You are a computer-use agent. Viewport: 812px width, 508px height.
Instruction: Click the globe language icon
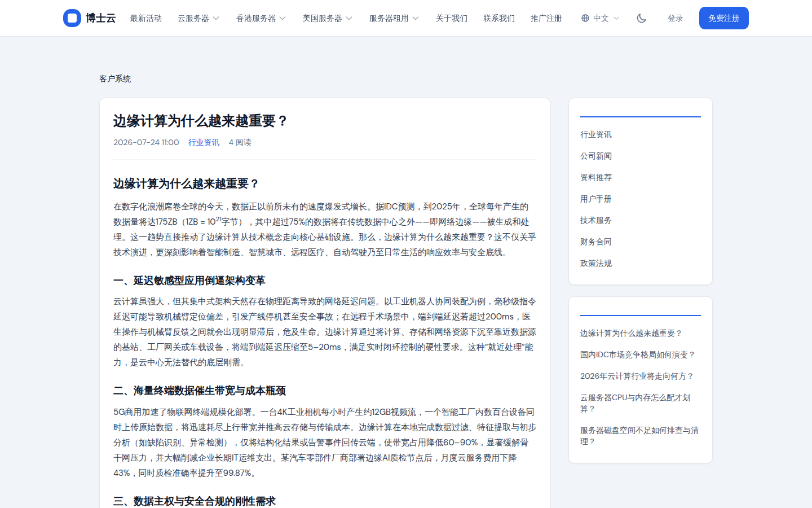point(585,18)
